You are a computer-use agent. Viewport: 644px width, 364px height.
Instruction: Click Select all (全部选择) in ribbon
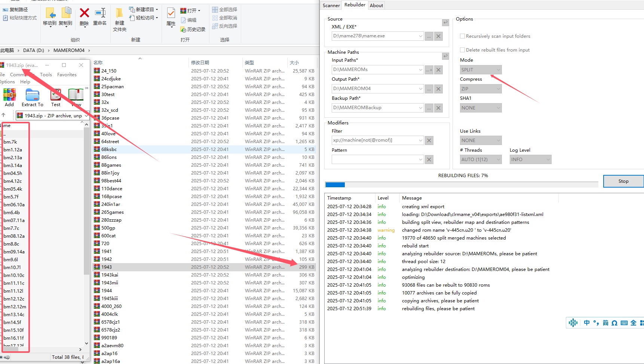click(225, 9)
